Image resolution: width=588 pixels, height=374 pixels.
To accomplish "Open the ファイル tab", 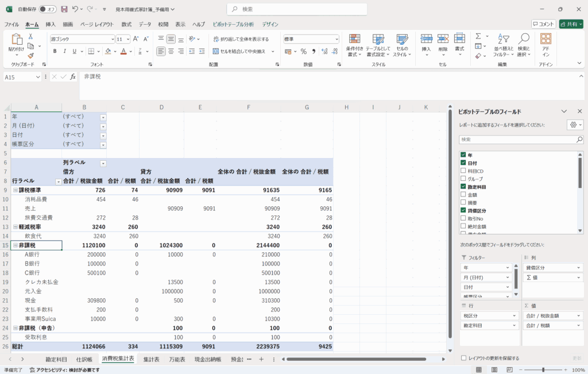I will click(11, 24).
